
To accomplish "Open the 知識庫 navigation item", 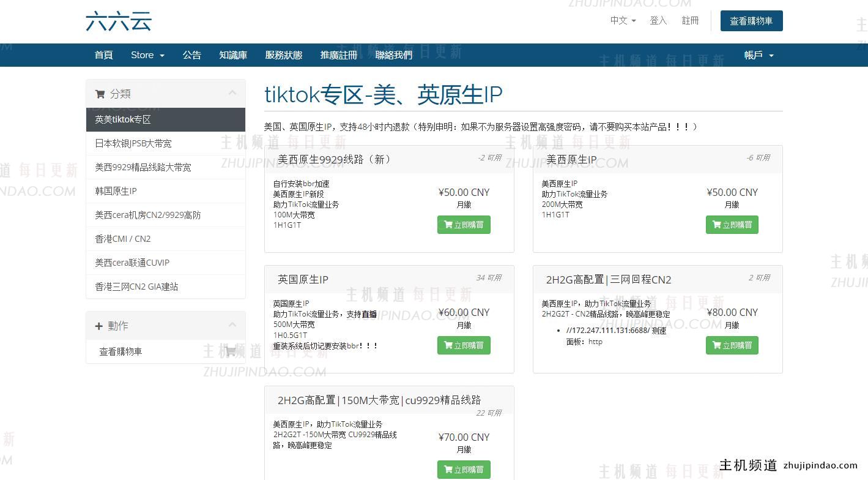I will (x=233, y=55).
